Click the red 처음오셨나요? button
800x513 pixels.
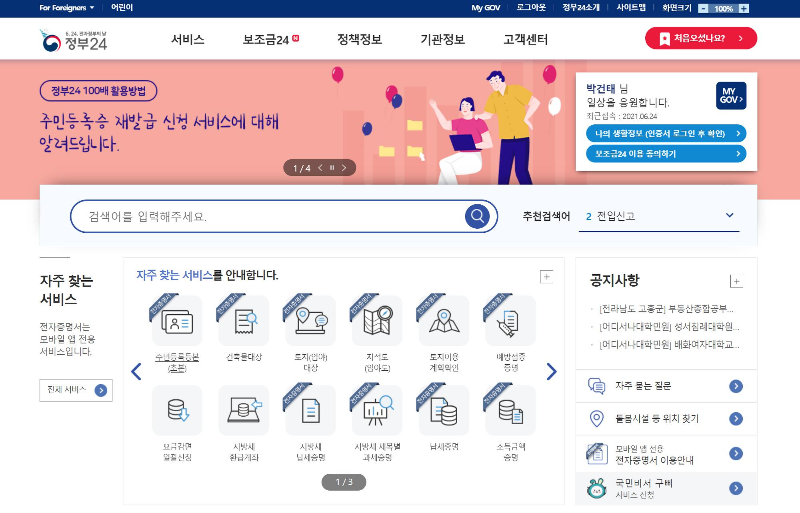(x=701, y=38)
